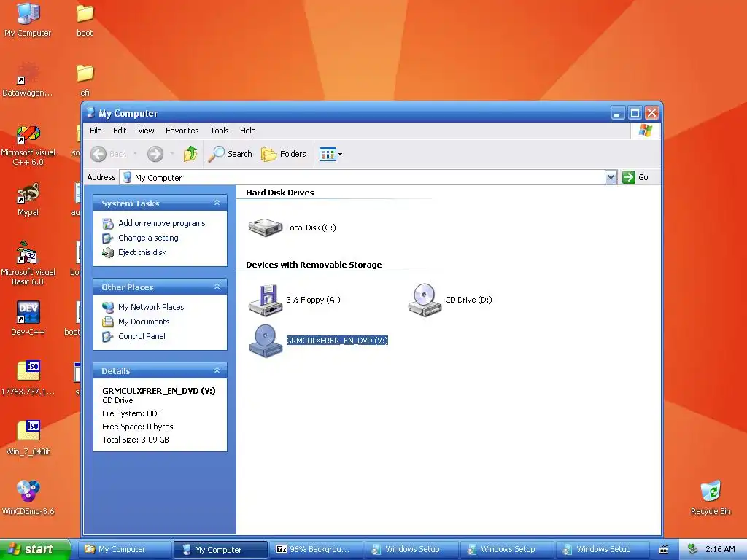
Task: Collapse the Details panel
Action: 217,370
